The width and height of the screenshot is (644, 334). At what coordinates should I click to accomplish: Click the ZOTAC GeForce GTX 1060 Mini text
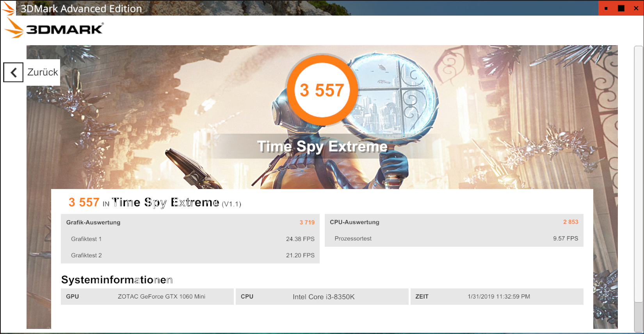[162, 297]
